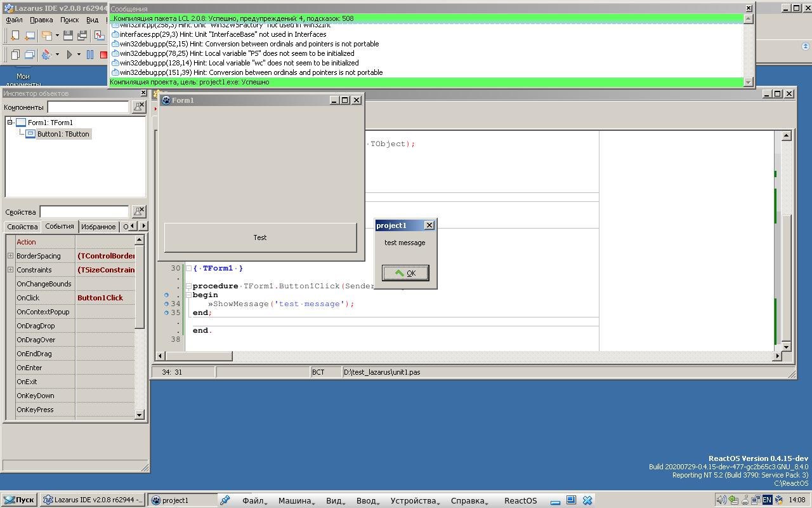Switch to Lazarus IDE taskbar button
812x508 pixels.
pos(93,500)
